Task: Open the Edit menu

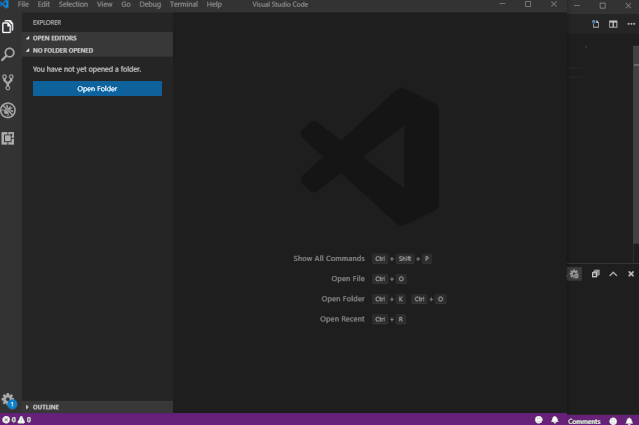Action: point(44,4)
